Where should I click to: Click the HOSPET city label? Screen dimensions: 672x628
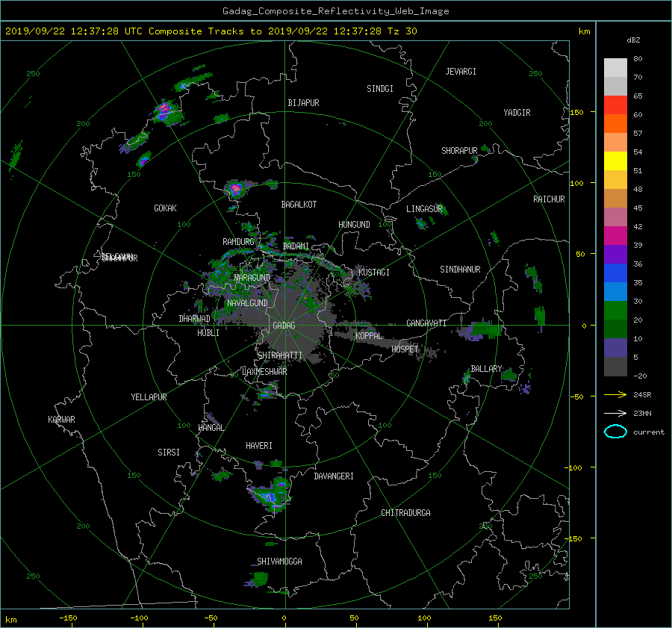click(405, 349)
